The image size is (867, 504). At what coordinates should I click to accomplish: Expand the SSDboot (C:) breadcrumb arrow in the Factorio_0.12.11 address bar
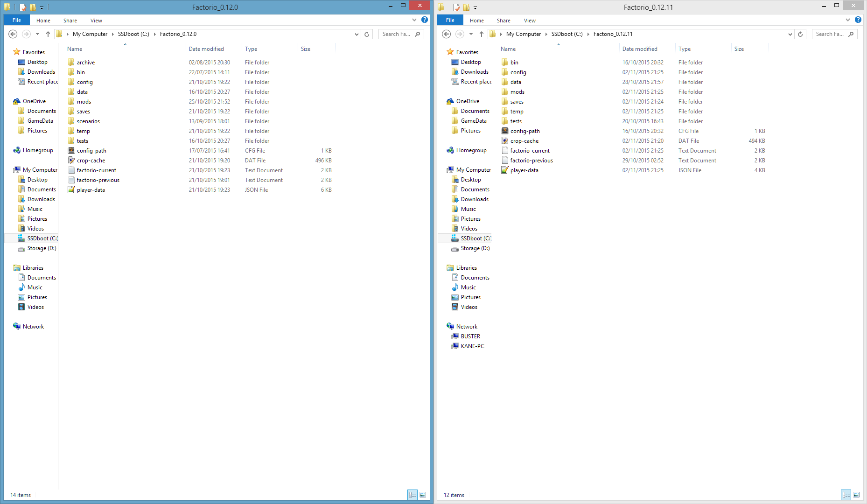[588, 34]
